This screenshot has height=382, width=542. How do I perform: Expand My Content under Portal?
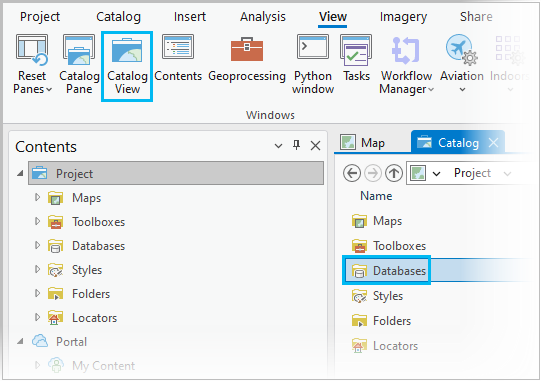[x=37, y=365]
